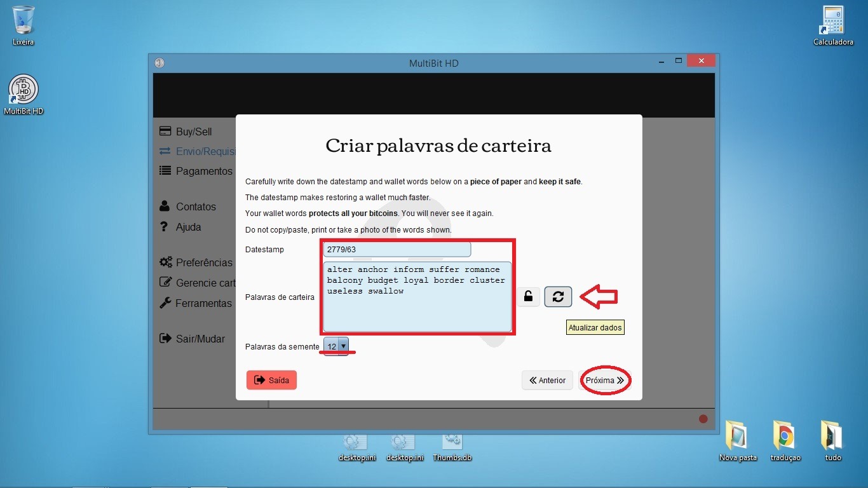
Task: Open Buy/Sell in the sidebar
Action: coord(194,132)
